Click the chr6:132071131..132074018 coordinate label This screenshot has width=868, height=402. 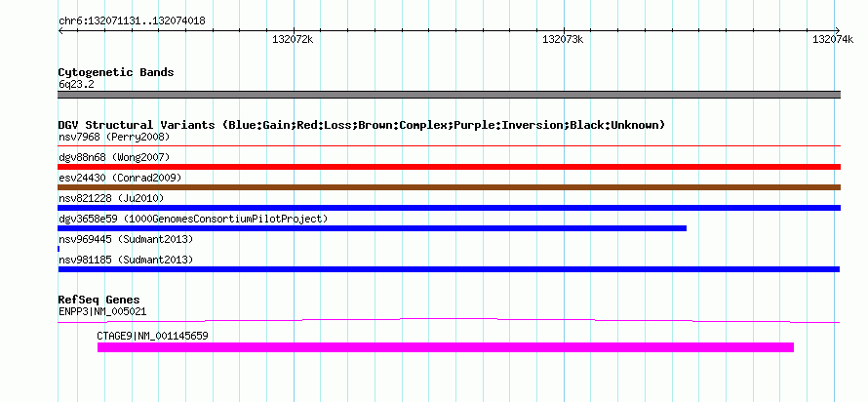coord(132,21)
